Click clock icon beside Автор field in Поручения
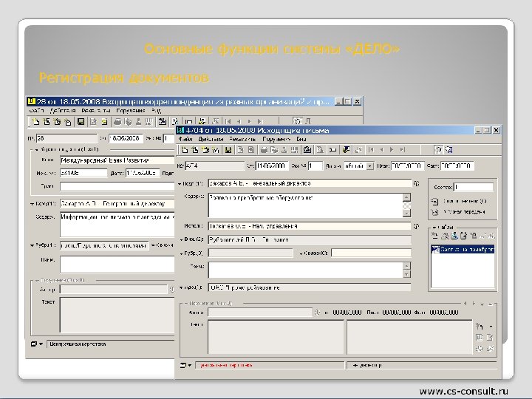Screen dimensions: 532x399 point(317,313)
